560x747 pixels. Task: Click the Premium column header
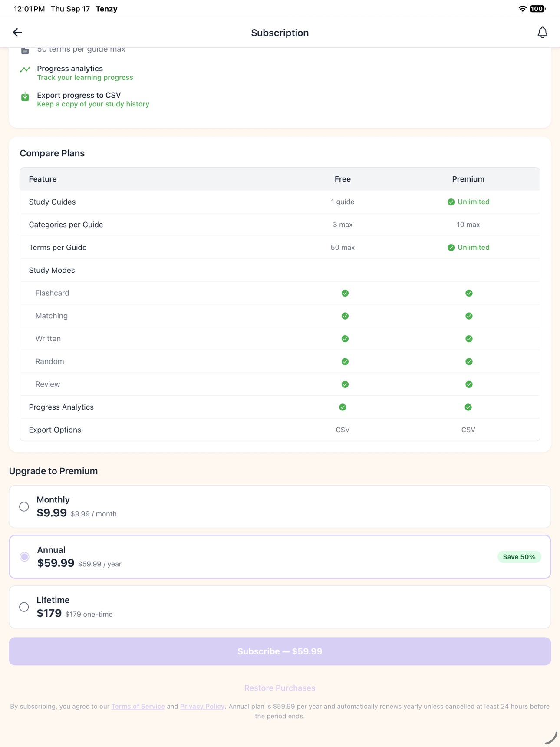pos(468,179)
